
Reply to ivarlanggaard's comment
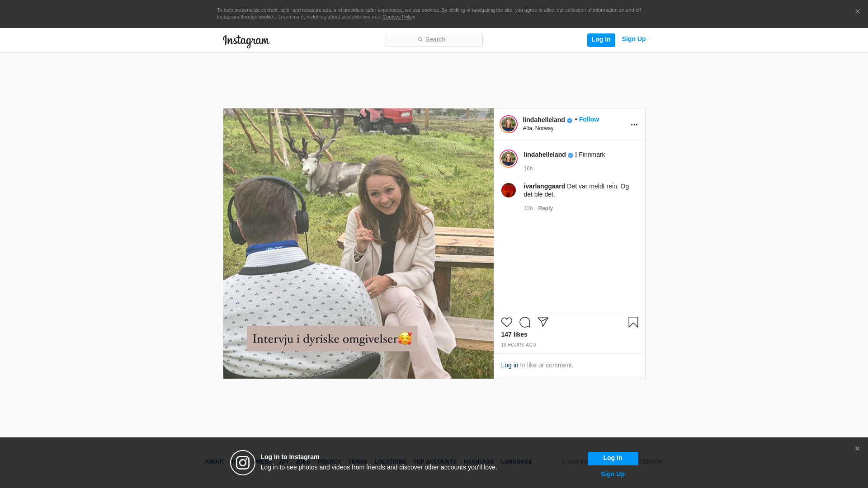coord(545,208)
